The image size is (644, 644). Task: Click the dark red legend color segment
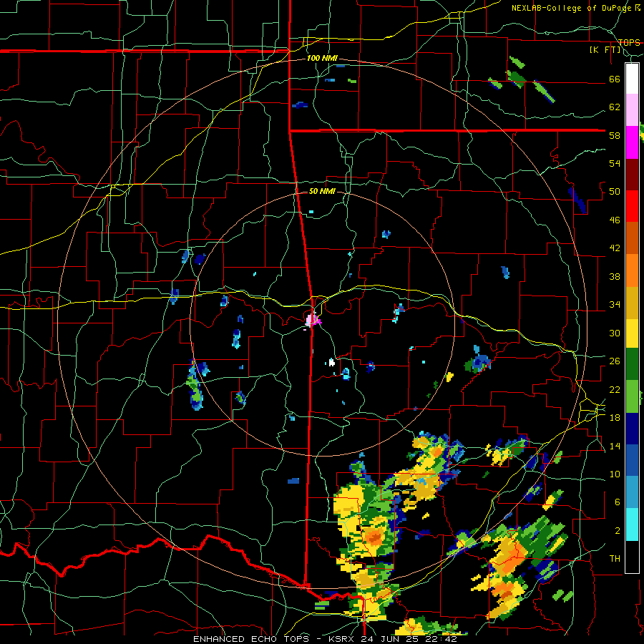pos(632,175)
